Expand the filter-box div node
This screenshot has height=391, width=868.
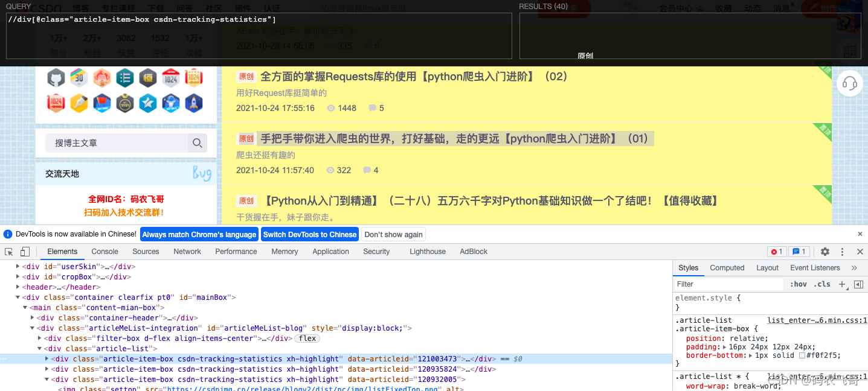pyautogui.click(x=40, y=339)
